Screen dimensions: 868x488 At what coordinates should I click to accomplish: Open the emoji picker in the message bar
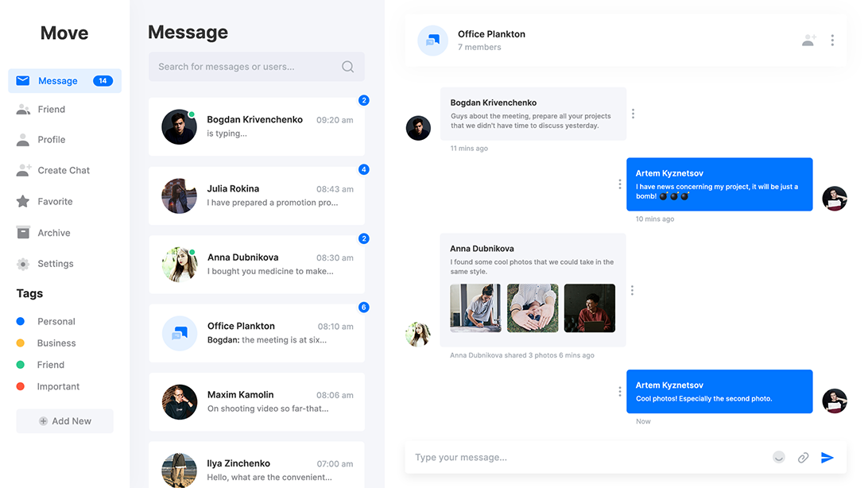pos(778,457)
